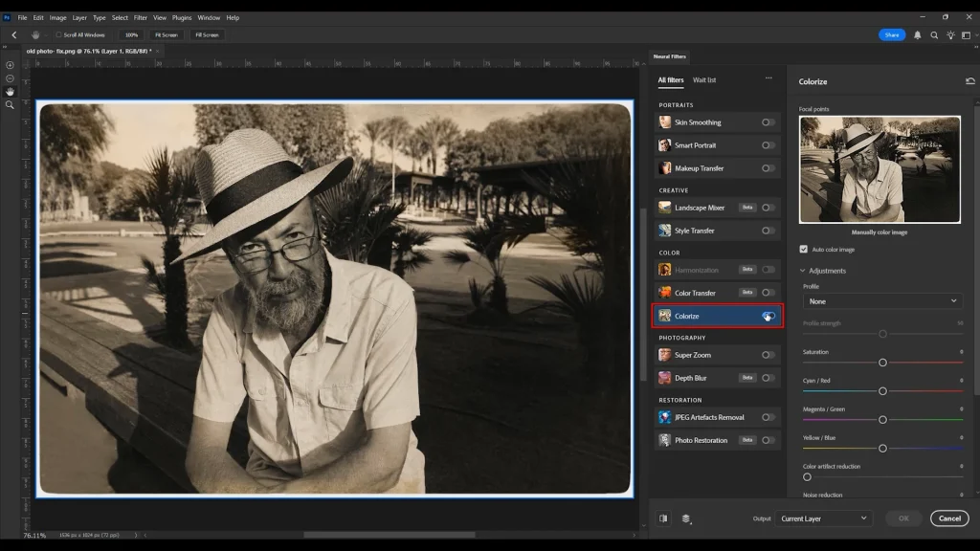The width and height of the screenshot is (980, 551).
Task: Click the Depth Blur filter icon
Action: pos(664,378)
